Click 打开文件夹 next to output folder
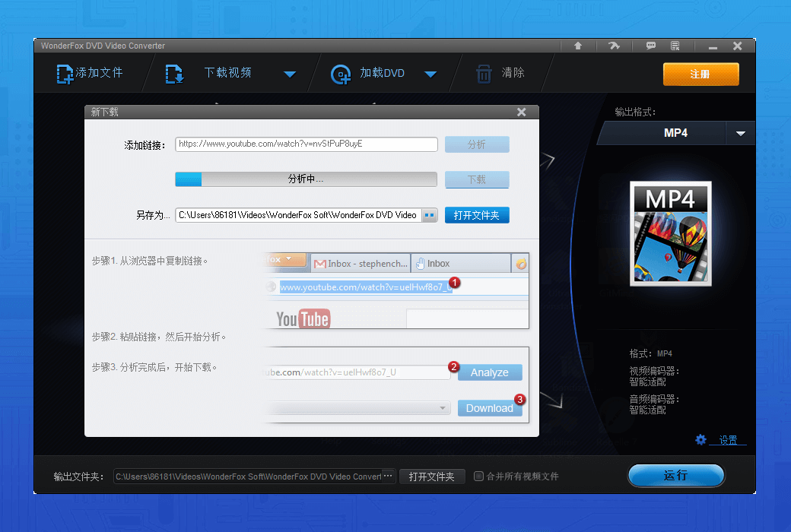 pos(432,476)
